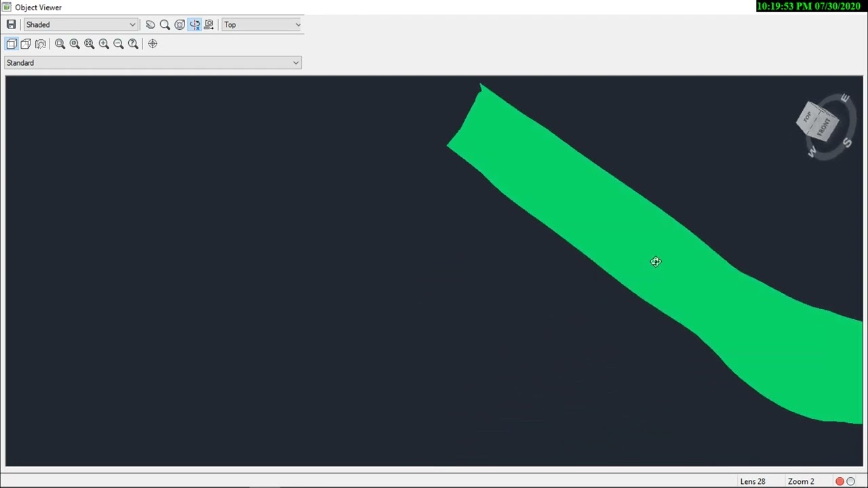Click the Zoom Extents magnifier icon
The image size is (868, 488).
point(89,43)
